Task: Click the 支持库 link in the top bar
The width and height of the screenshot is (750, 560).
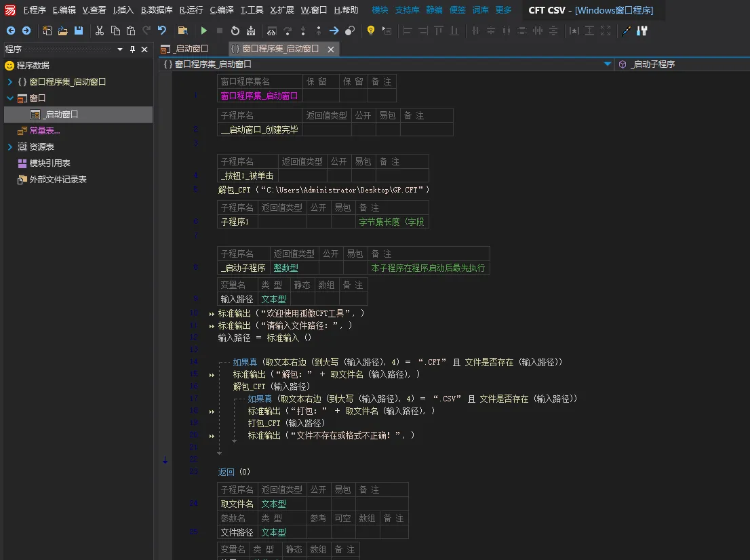Action: pyautogui.click(x=407, y=10)
